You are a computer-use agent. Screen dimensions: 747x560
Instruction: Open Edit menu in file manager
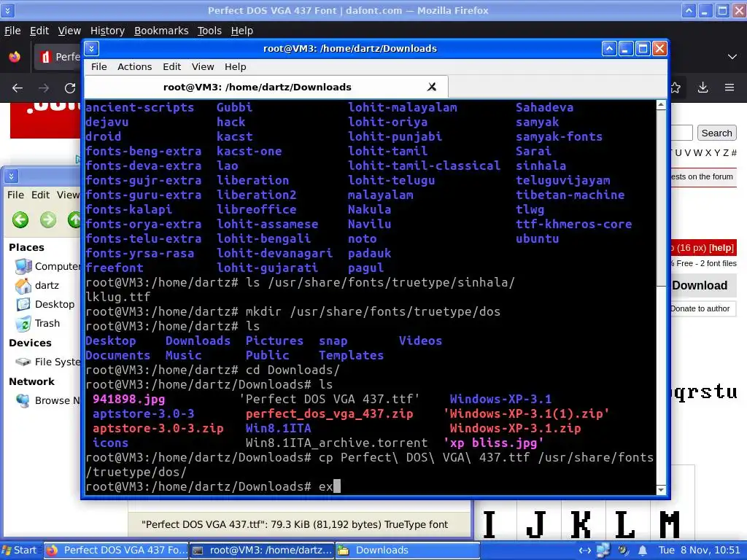[x=41, y=195]
